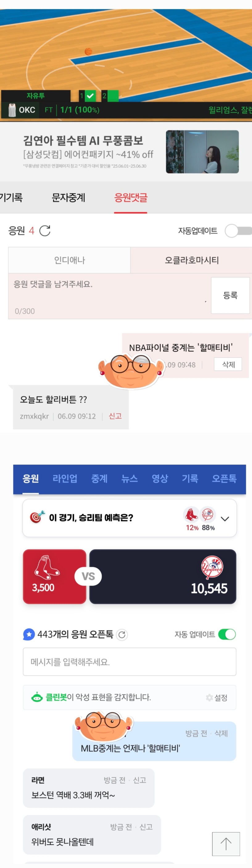Enable 자동업데이트 toggle in cheer comments
Screen dimensions: 252x868
[238, 231]
